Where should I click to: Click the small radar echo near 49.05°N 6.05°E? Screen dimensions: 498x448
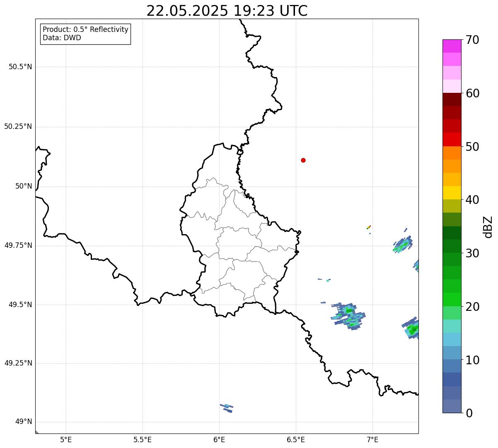(x=227, y=408)
